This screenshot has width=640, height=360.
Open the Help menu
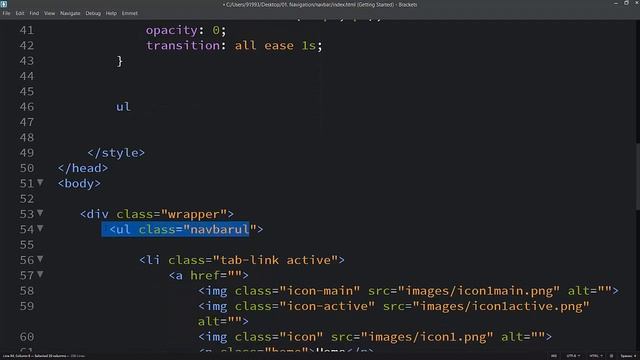pyautogui.click(x=111, y=13)
